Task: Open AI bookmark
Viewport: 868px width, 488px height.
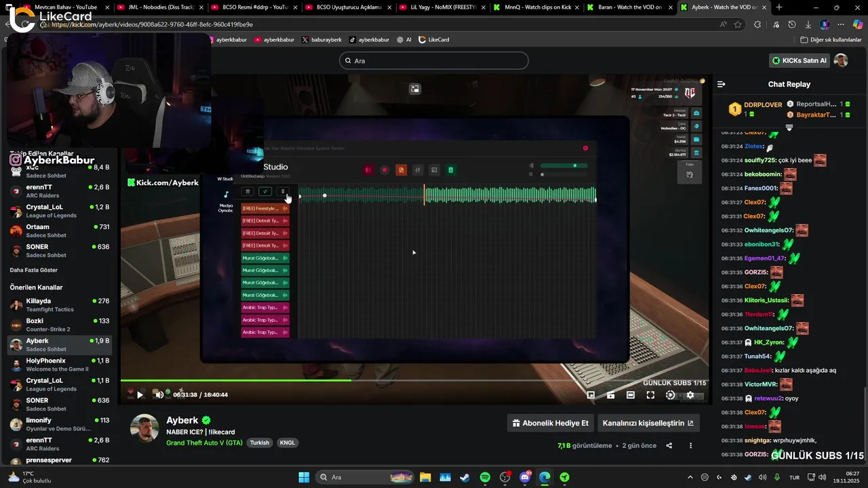Action: click(x=404, y=39)
